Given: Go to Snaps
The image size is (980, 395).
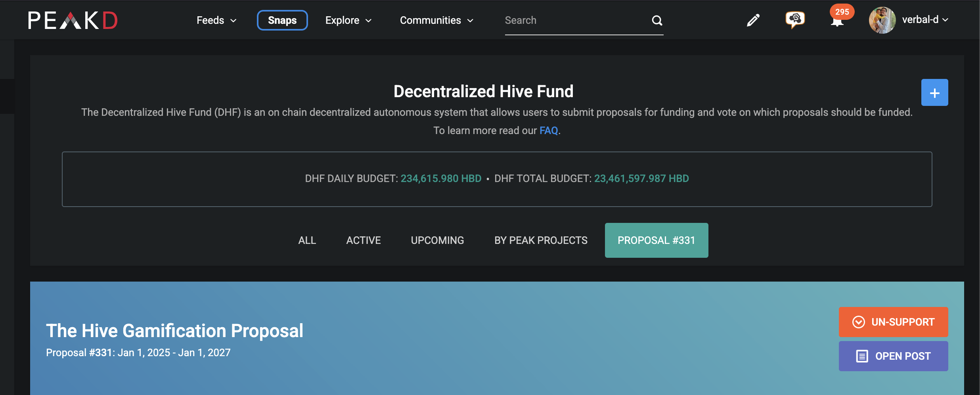Looking at the screenshot, I should pos(282,20).
